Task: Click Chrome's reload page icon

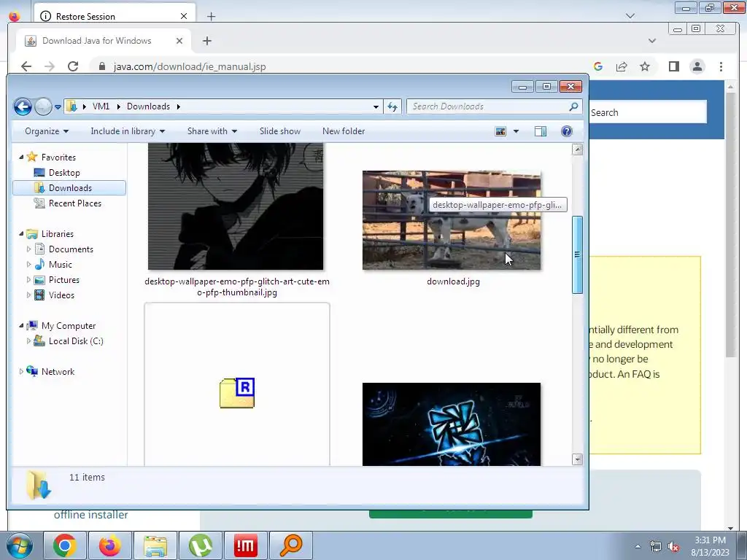Action: tap(73, 66)
